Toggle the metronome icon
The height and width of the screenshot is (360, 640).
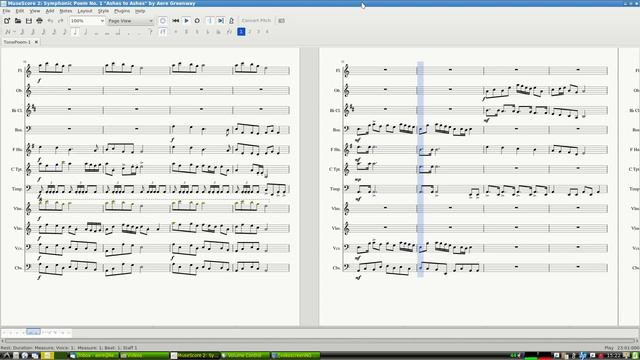click(x=231, y=20)
